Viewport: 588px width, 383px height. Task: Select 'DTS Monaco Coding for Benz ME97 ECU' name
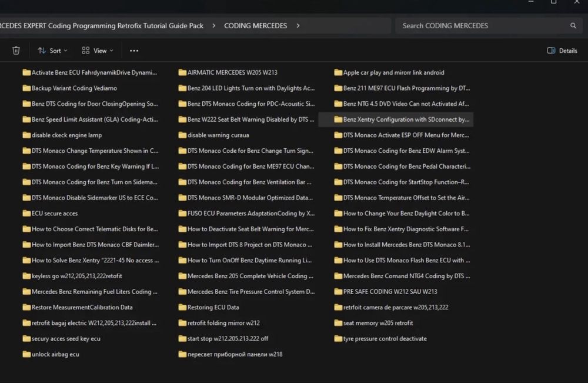(x=251, y=166)
